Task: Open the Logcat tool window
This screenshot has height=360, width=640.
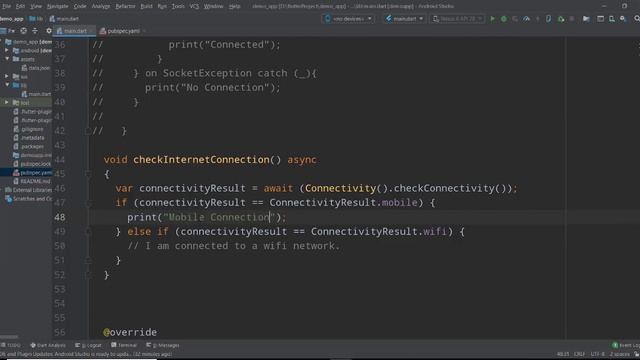Action: click(88, 345)
